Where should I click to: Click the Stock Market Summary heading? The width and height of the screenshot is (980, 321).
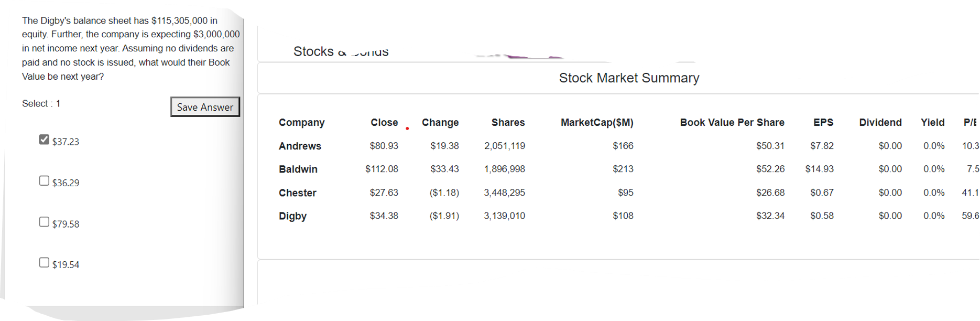629,78
